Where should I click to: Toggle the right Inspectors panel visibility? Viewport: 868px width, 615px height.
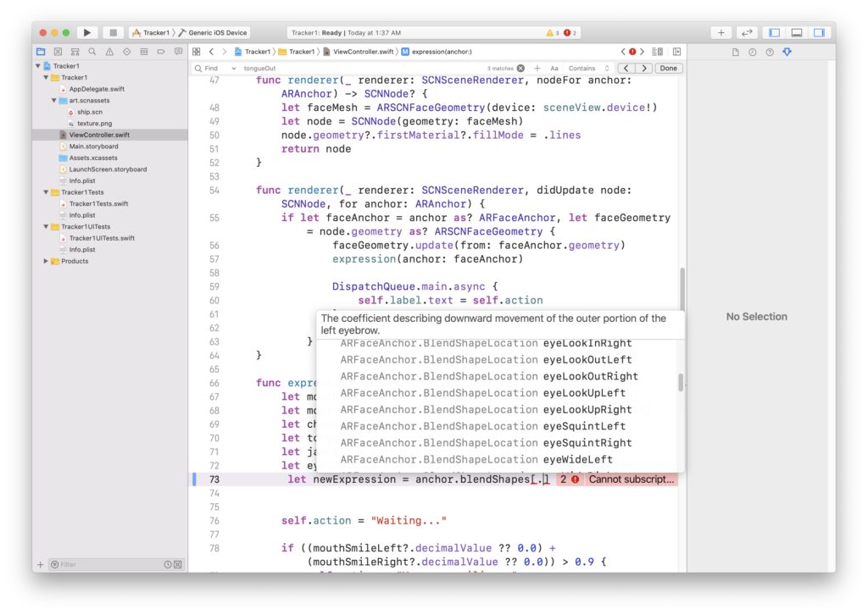point(819,32)
